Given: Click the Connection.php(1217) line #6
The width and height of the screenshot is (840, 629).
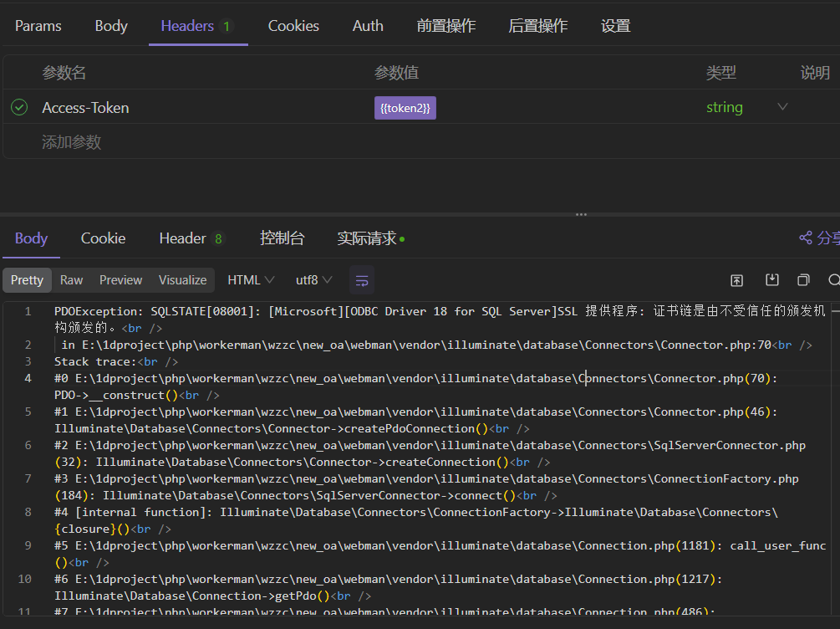Looking at the screenshot, I should [x=389, y=587].
